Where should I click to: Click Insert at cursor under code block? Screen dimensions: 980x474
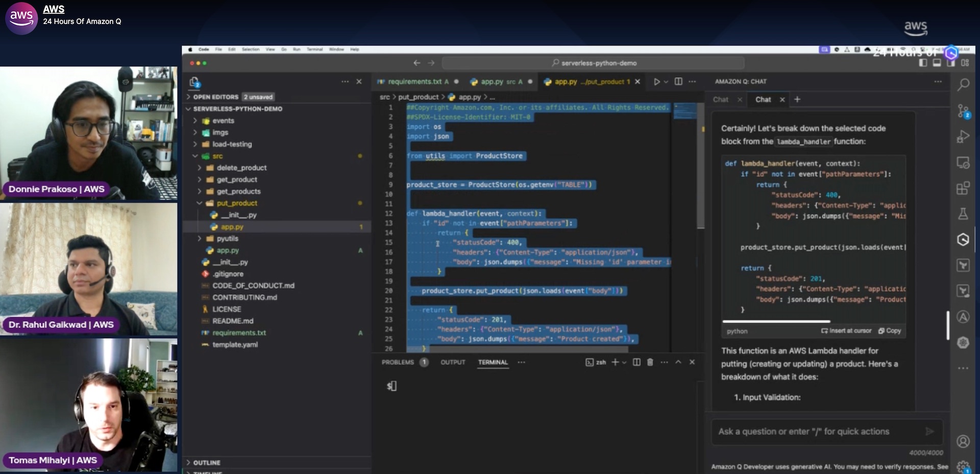point(846,331)
